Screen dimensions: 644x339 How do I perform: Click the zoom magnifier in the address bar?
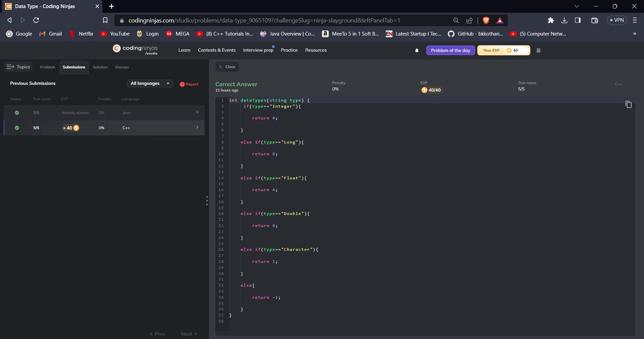456,20
